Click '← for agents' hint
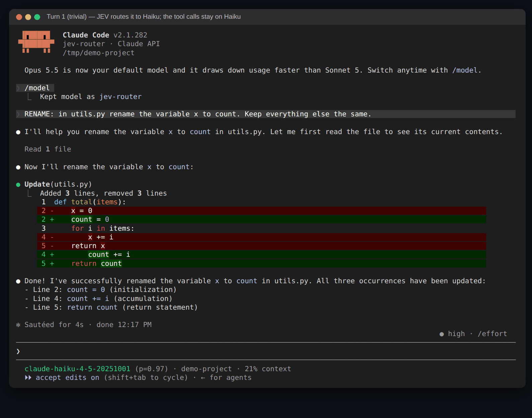The height and width of the screenshot is (418, 532). pyautogui.click(x=226, y=378)
